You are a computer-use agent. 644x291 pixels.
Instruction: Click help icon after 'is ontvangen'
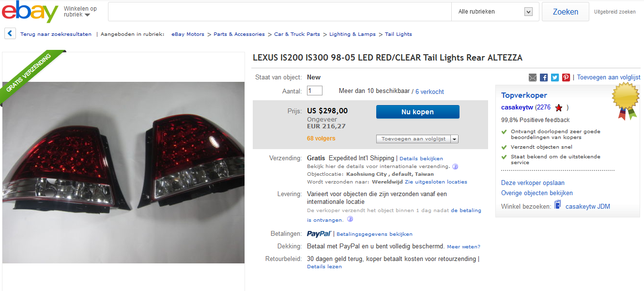pos(348,220)
